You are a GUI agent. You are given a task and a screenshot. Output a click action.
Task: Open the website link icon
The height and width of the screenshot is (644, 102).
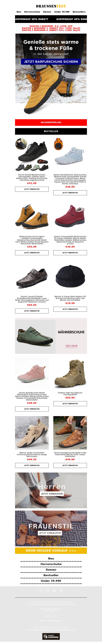(61, 590)
